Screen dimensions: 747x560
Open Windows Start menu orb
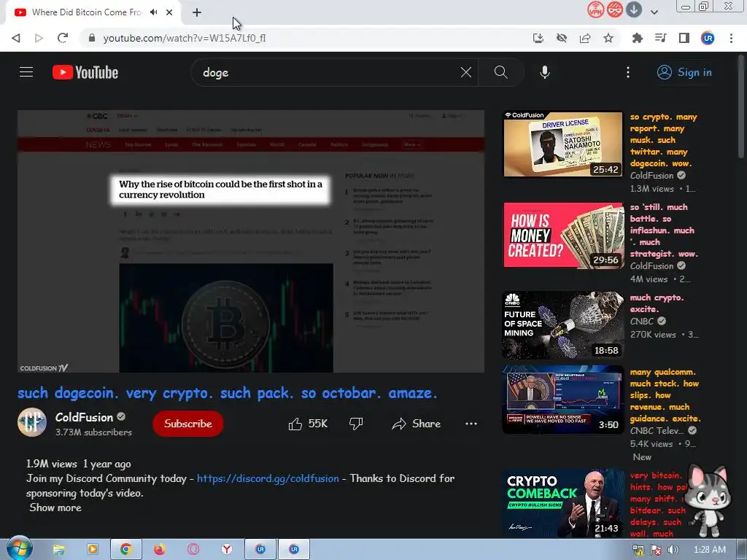[x=20, y=548]
